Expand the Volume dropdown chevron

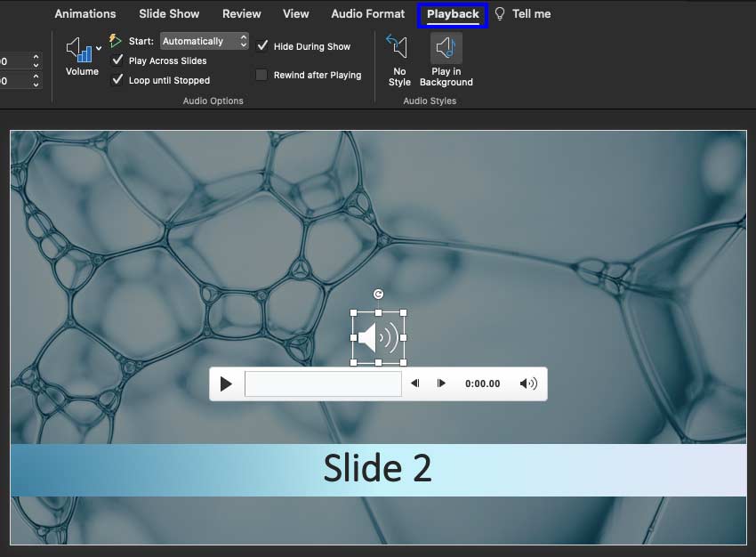(x=100, y=49)
